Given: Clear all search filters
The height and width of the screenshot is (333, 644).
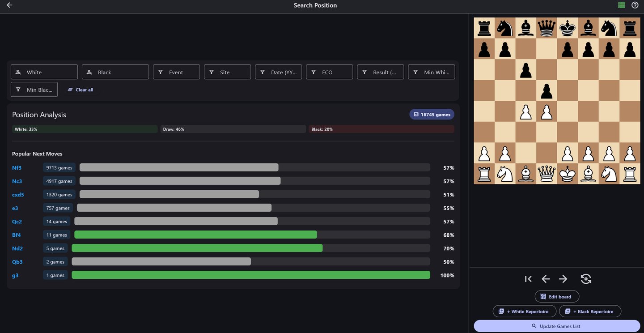Looking at the screenshot, I should (x=80, y=90).
